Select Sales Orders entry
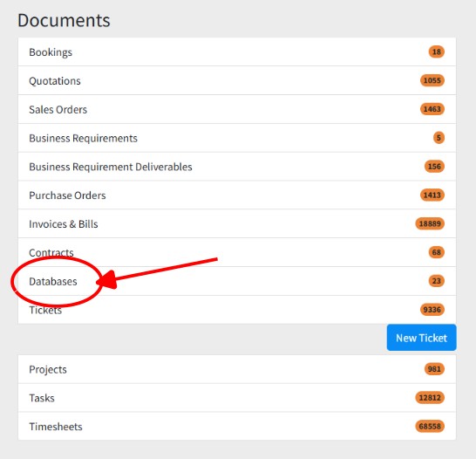The image size is (476, 459). pyautogui.click(x=237, y=109)
